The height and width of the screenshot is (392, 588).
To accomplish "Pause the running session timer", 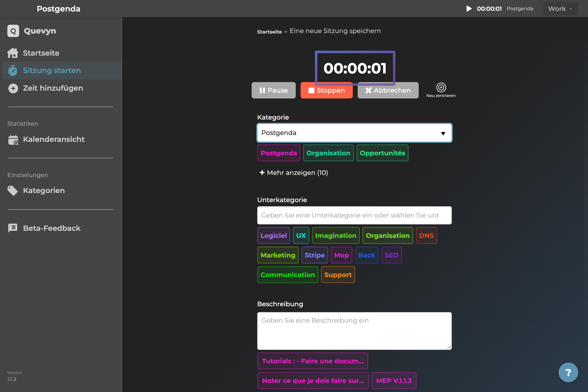I will pyautogui.click(x=273, y=90).
